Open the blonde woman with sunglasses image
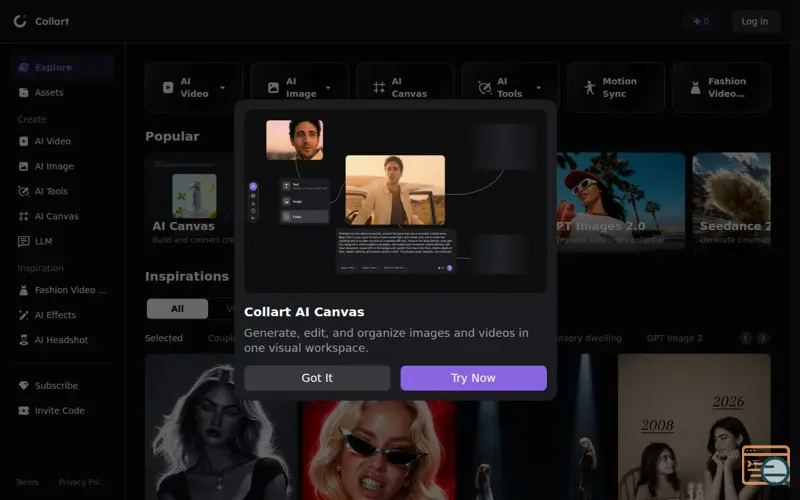Image resolution: width=800 pixels, height=500 pixels. tap(379, 450)
